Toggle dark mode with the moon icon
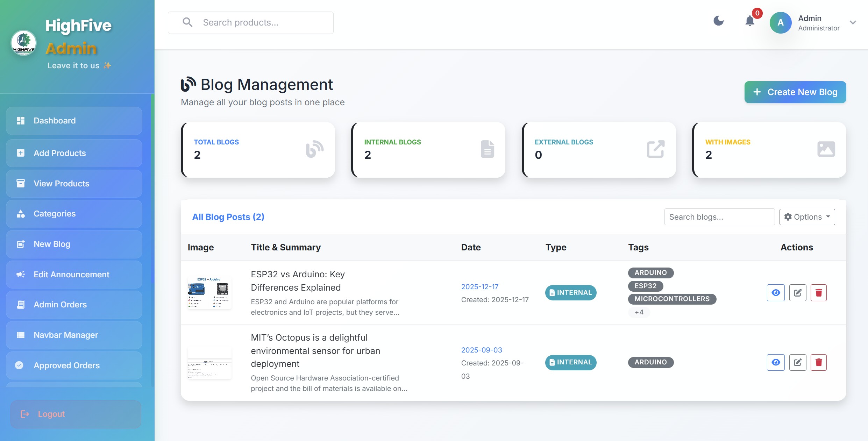 [x=718, y=21]
